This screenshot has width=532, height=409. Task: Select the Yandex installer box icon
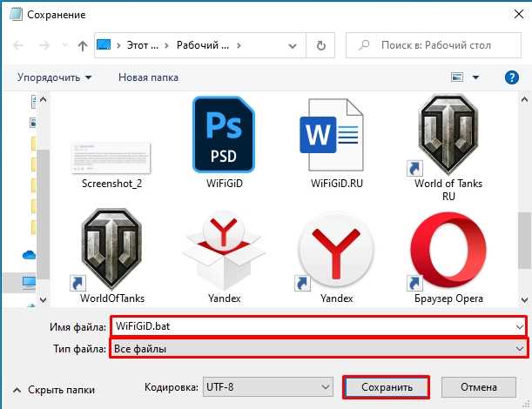tap(224, 249)
